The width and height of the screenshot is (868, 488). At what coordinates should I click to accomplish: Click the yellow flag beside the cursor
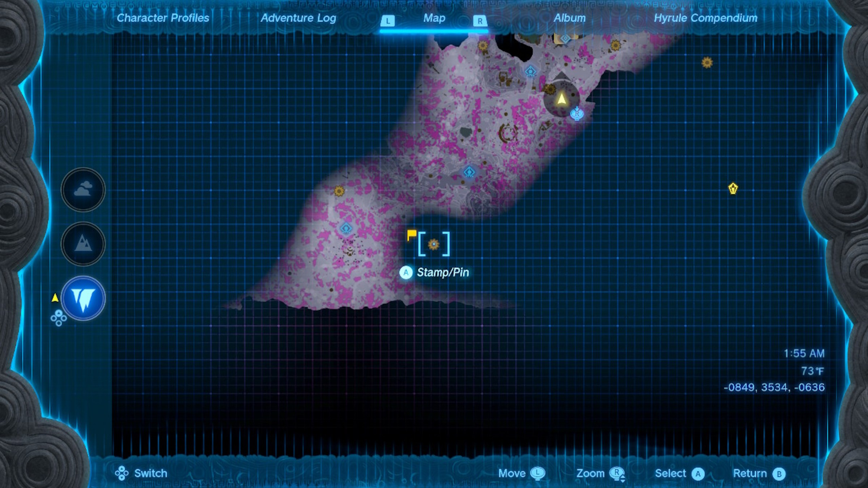(x=411, y=235)
